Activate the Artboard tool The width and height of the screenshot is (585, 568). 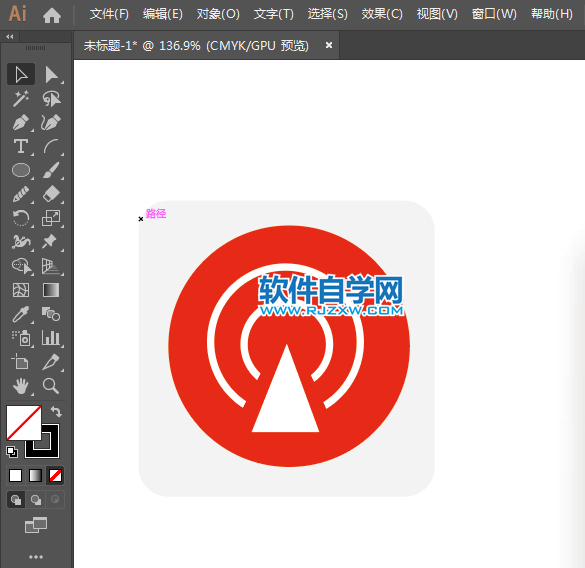click(x=21, y=362)
